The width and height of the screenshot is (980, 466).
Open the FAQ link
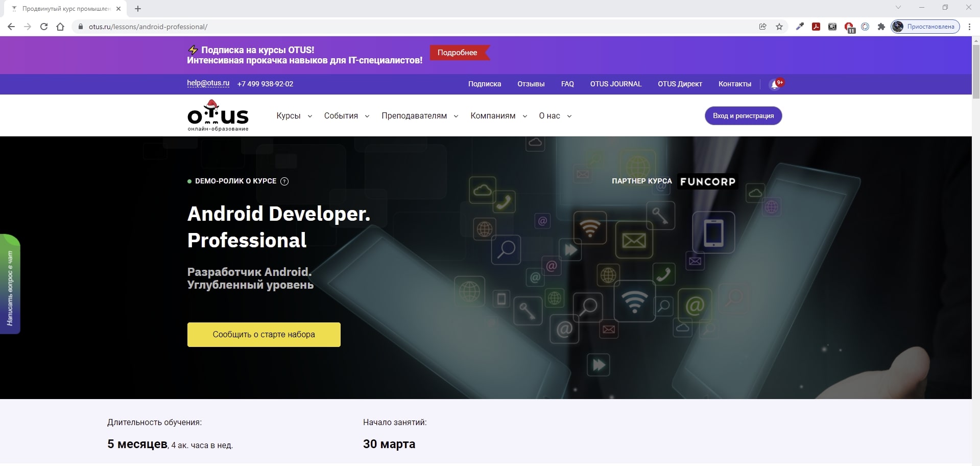[567, 84]
